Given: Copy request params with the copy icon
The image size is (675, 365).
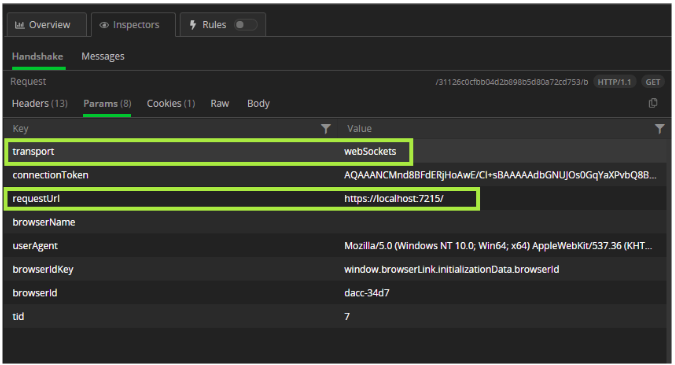Looking at the screenshot, I should pos(653,103).
